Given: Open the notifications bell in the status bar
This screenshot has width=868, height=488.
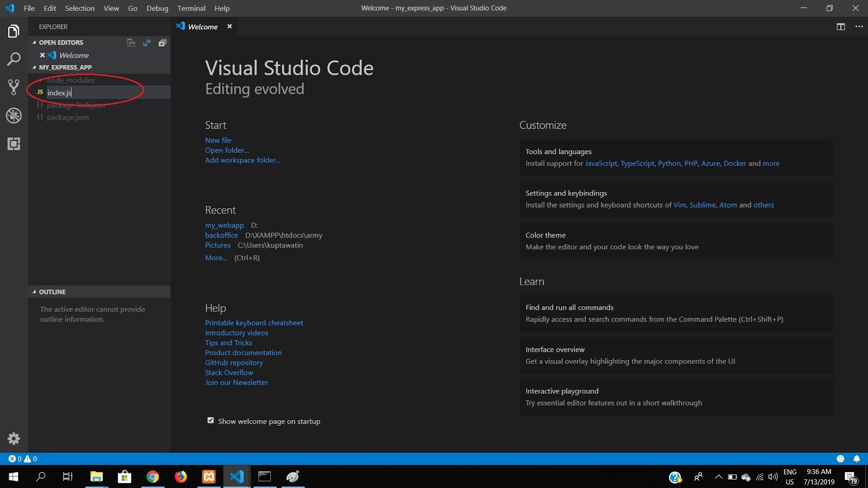Looking at the screenshot, I should (857, 458).
